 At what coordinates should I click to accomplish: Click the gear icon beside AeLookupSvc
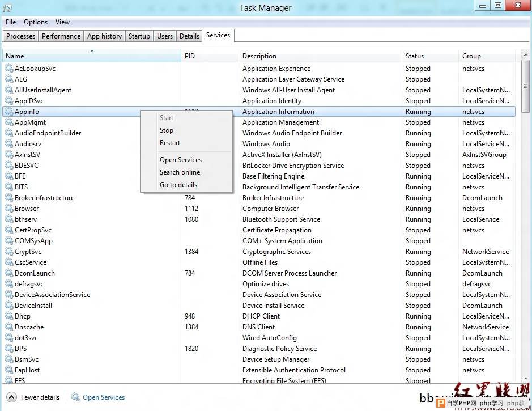[x=9, y=69]
